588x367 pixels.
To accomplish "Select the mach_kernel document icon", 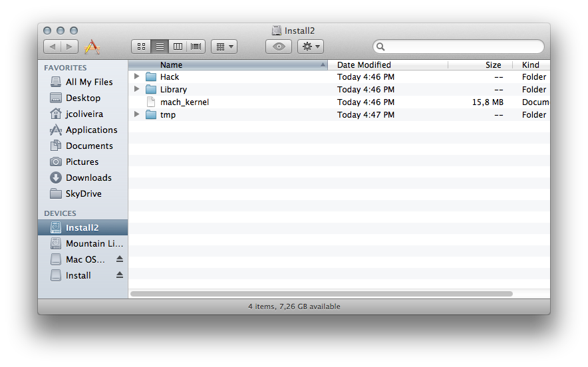I will [x=151, y=102].
